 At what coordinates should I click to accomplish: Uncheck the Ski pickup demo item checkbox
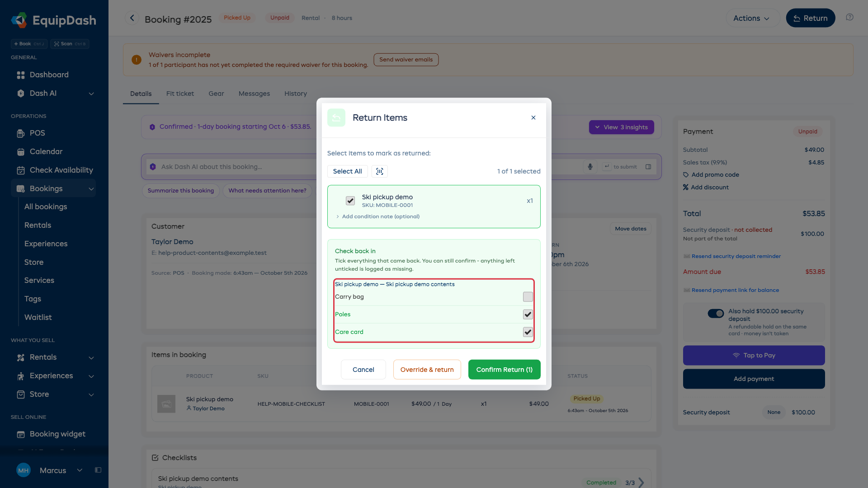(x=350, y=201)
